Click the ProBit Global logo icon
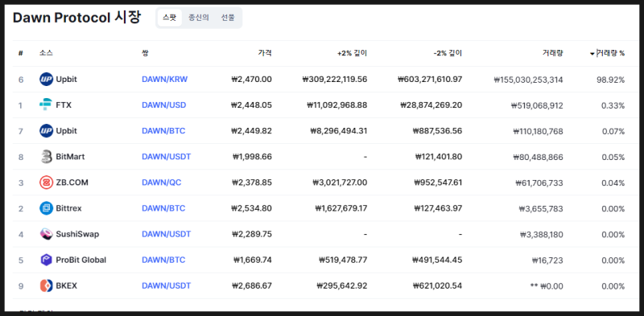The image size is (644, 316). click(x=47, y=261)
